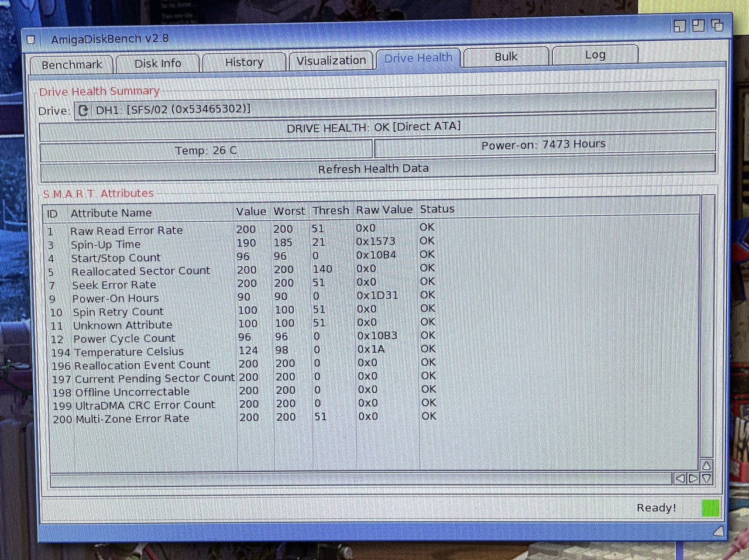Click the horizontal scrollbar under attribute list
The width and height of the screenshot is (749, 560).
coord(360,480)
